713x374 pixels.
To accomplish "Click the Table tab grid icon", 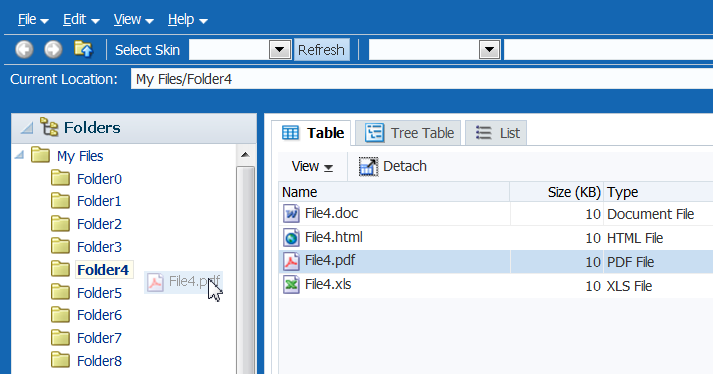I will 290,133.
